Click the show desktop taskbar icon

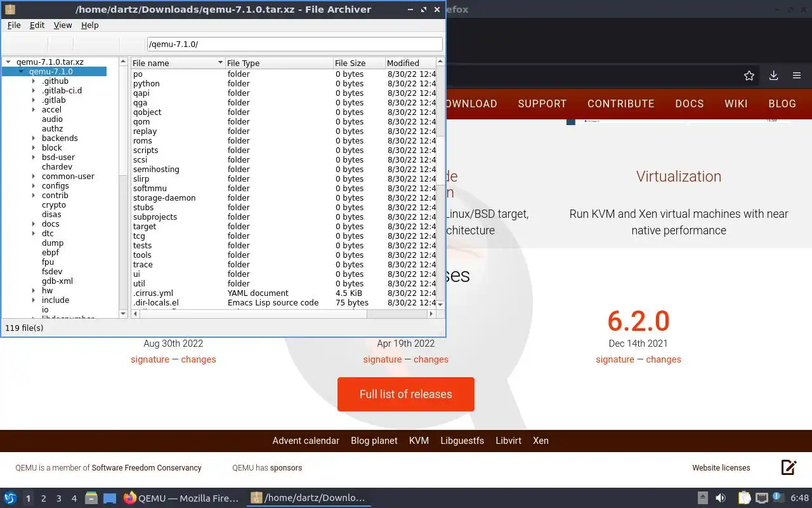point(110,498)
